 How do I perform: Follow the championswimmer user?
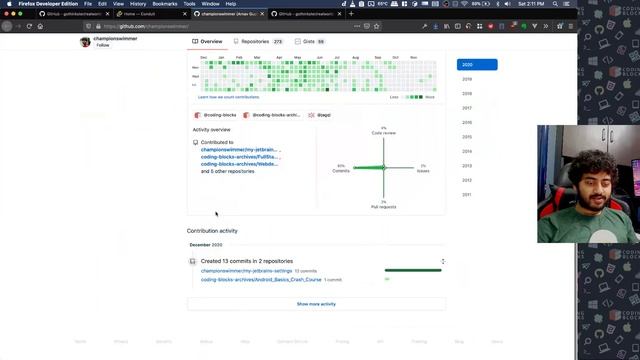(103, 45)
